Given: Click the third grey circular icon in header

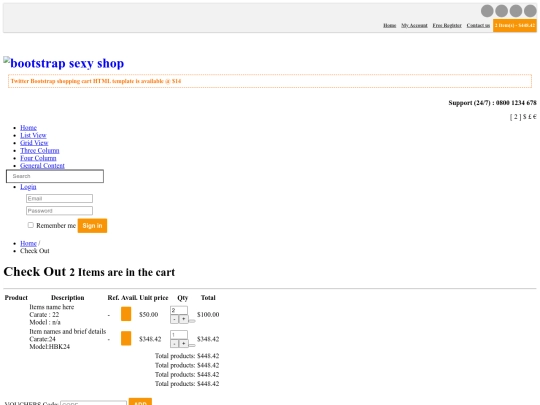Looking at the screenshot, I should tap(516, 11).
